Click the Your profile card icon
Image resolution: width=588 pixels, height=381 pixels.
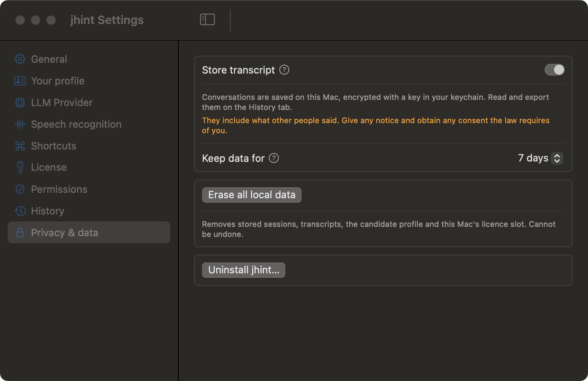pyautogui.click(x=20, y=81)
